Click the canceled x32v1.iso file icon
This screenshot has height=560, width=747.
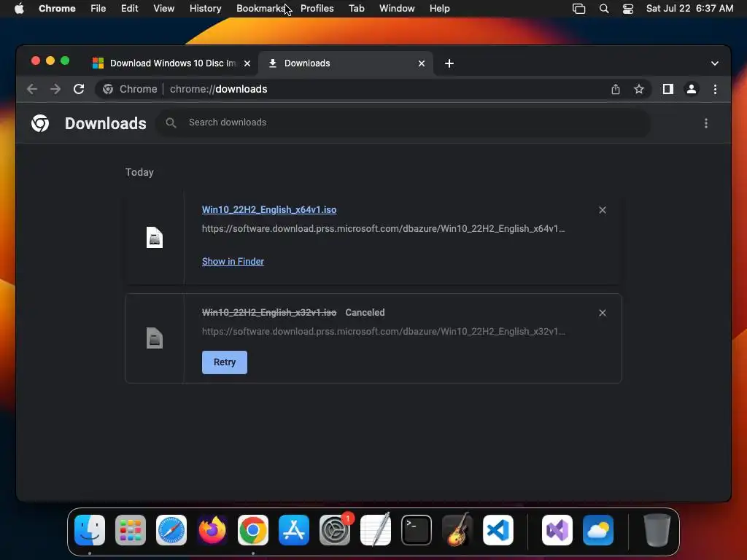(x=155, y=338)
